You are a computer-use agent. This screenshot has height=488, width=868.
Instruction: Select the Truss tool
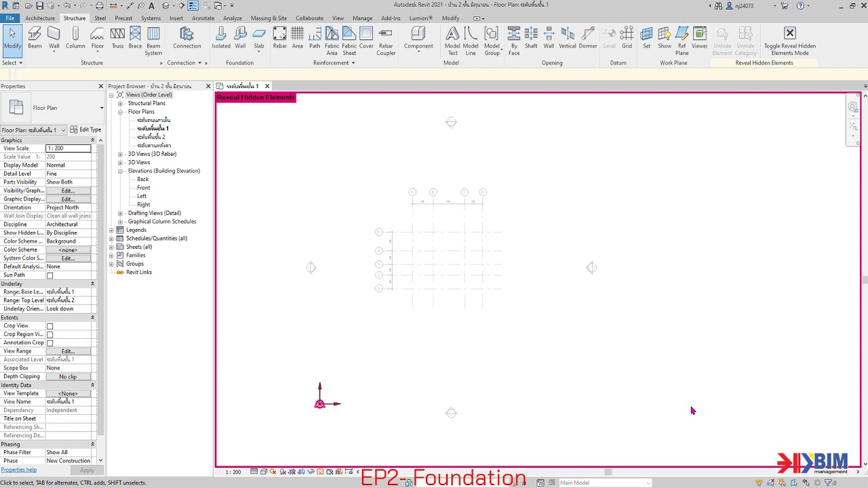coord(117,38)
